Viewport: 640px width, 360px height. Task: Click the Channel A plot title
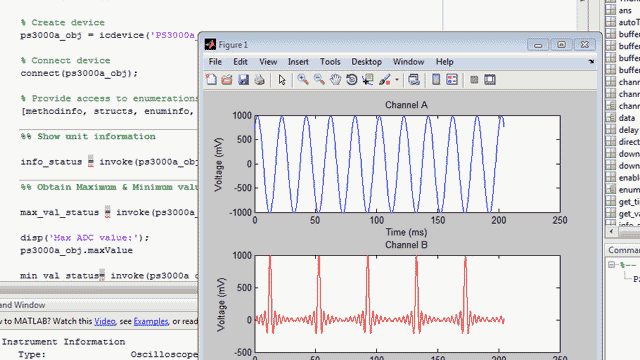coord(406,105)
